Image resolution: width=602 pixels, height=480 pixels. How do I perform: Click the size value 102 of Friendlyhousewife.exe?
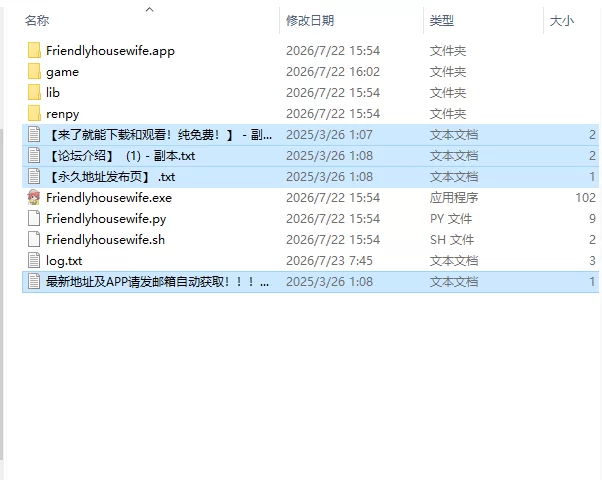585,198
